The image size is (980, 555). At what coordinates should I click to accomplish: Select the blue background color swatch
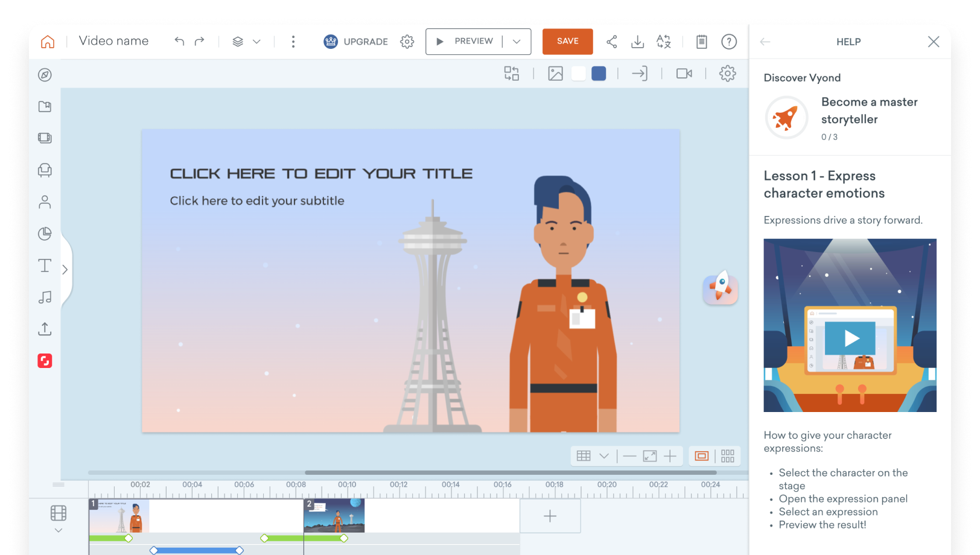click(599, 74)
